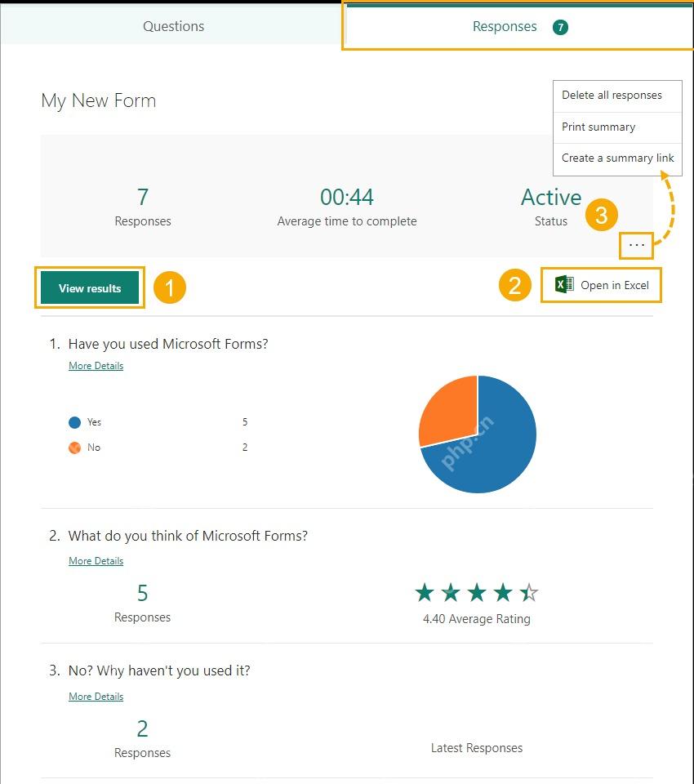Click the first rating star

click(425, 593)
